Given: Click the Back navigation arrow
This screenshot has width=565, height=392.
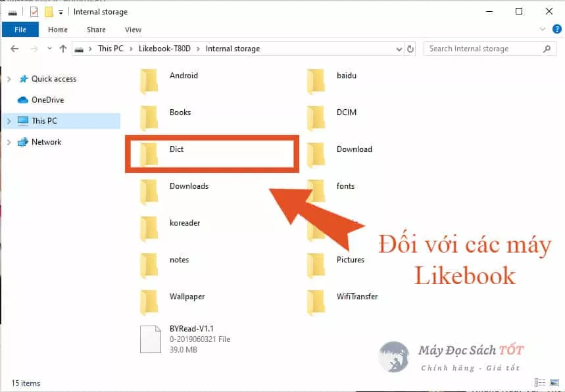Looking at the screenshot, I should (x=14, y=49).
